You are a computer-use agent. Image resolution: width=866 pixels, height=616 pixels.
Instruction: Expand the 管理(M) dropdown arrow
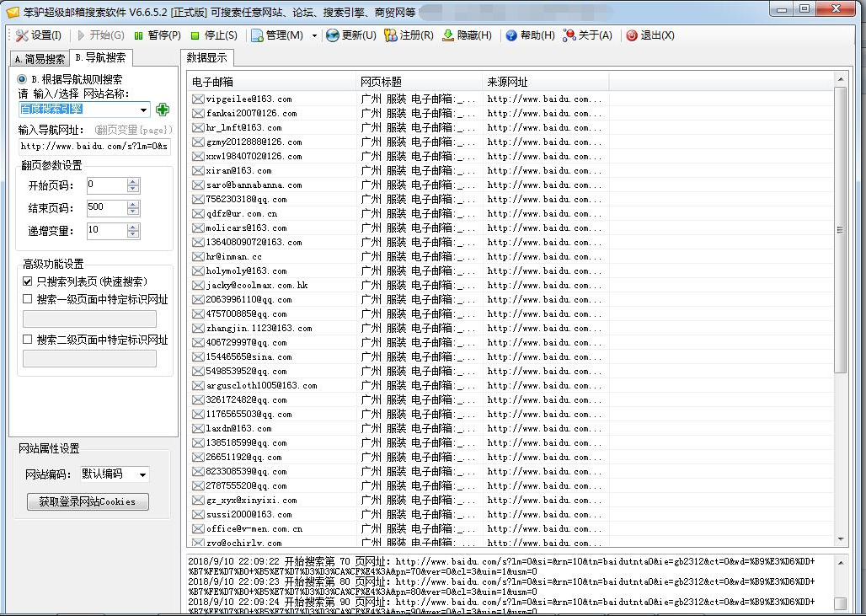tap(314, 35)
